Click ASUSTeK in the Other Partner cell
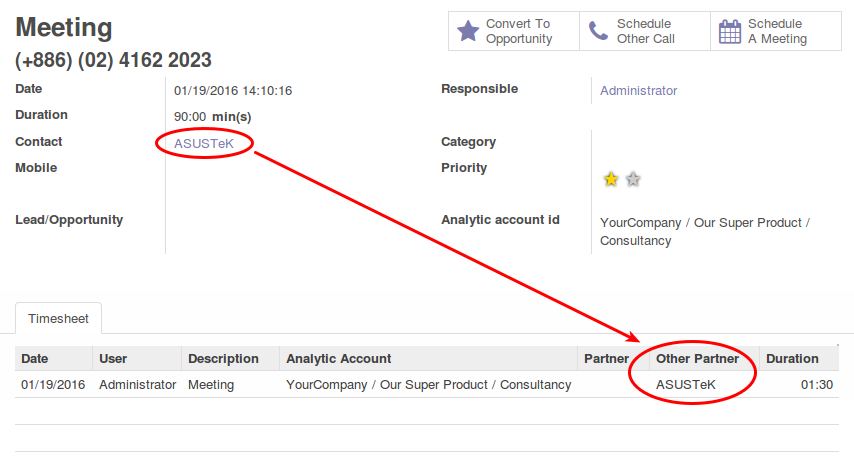The height and width of the screenshot is (466, 854). click(x=685, y=385)
